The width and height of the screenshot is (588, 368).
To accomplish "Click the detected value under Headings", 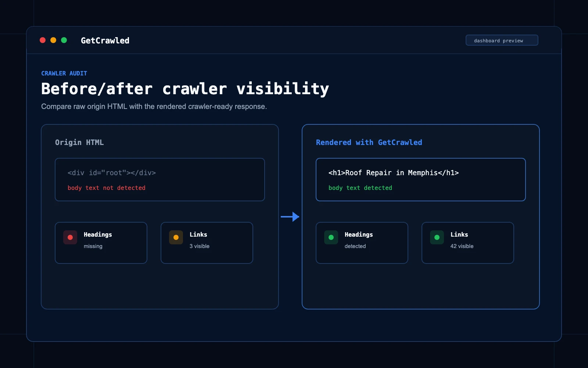I will [x=355, y=246].
